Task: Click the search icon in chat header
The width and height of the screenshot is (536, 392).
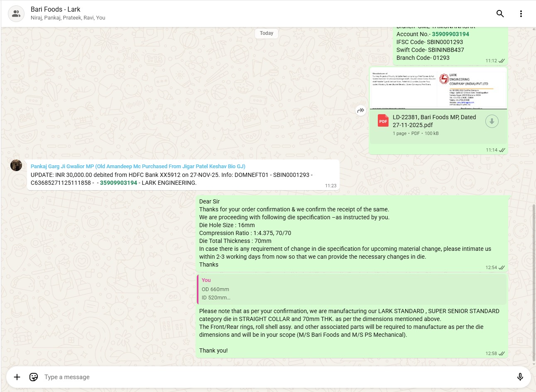Action: click(500, 14)
